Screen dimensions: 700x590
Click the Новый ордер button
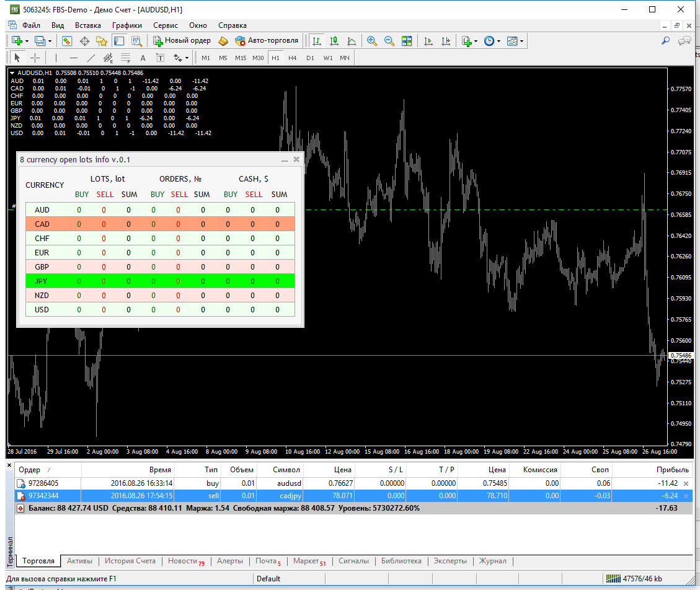182,41
